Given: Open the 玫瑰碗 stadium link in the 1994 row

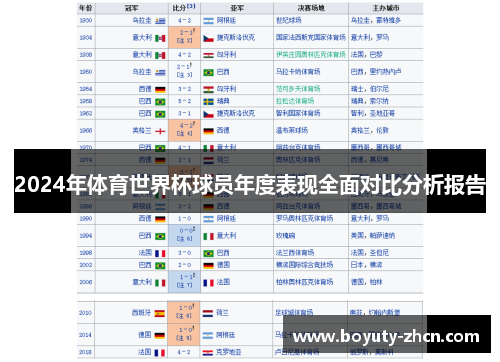Looking at the screenshot, I should (x=285, y=236).
